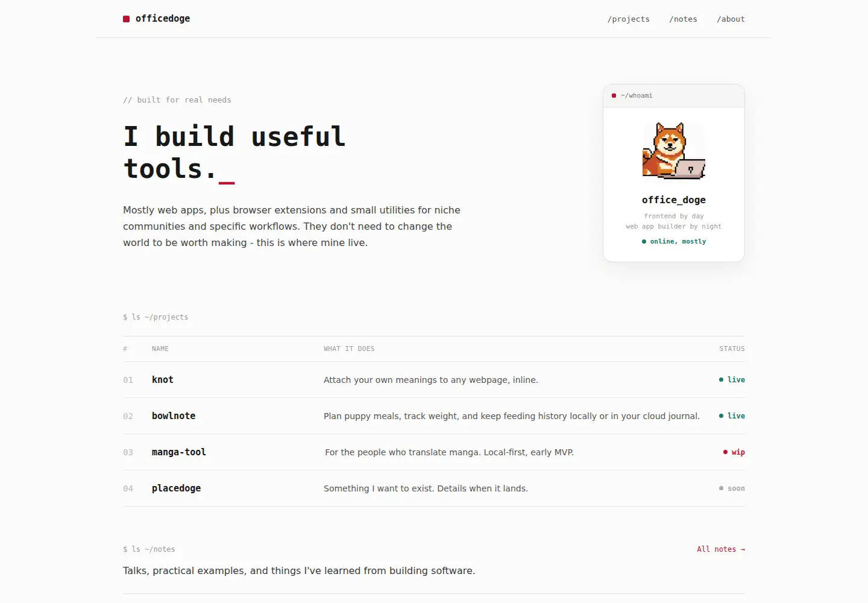Click row number 04 in projects table
Viewport: 868px width, 603px height.
click(x=128, y=488)
